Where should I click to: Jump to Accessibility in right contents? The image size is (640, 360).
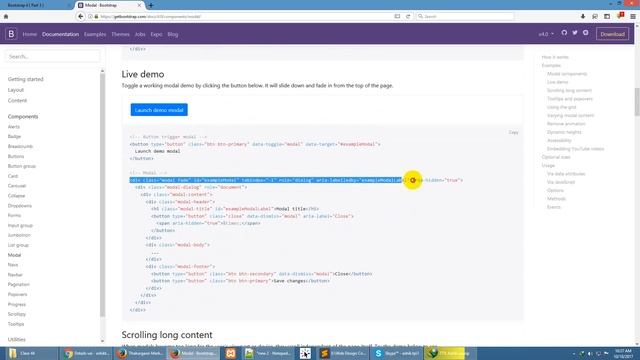pyautogui.click(x=559, y=140)
